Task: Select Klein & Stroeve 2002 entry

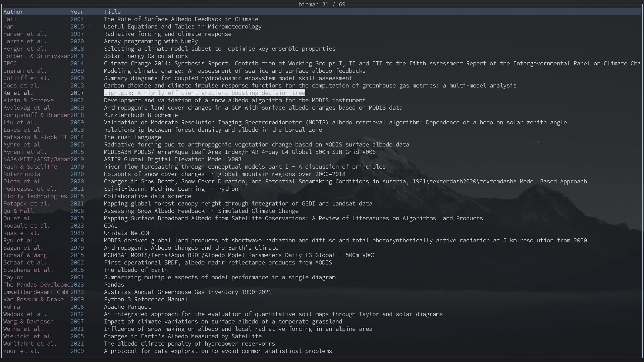Action: click(x=234, y=100)
